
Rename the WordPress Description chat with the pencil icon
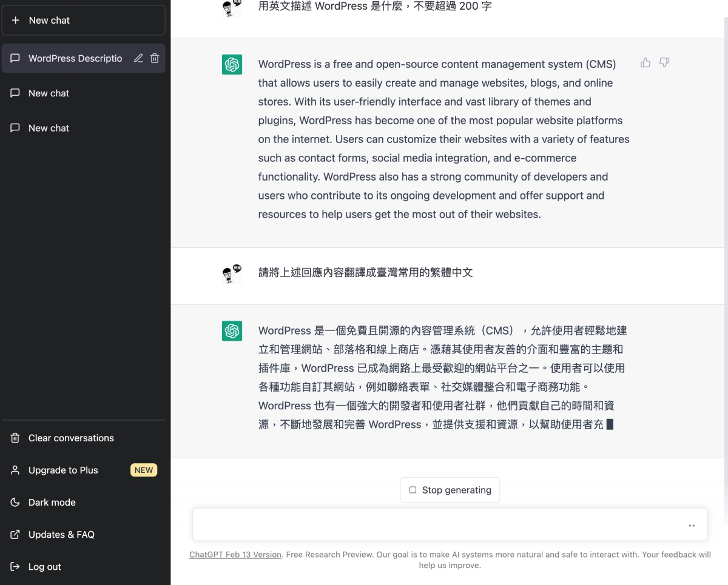click(138, 58)
